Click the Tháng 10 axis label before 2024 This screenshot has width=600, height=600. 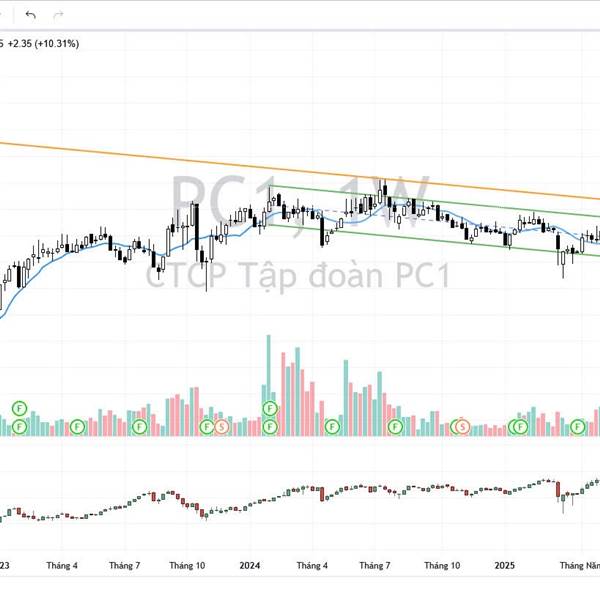[187, 565]
